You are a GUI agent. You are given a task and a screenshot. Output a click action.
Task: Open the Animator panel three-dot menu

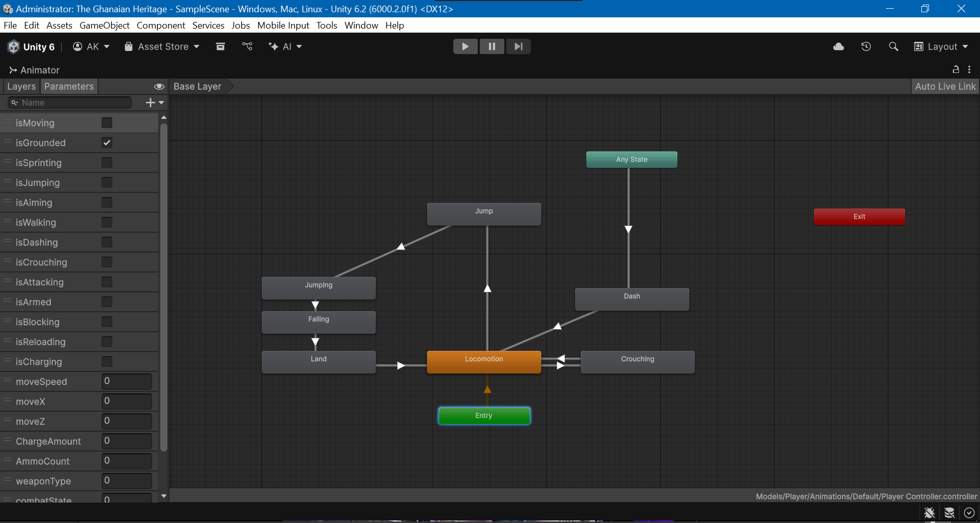point(969,69)
